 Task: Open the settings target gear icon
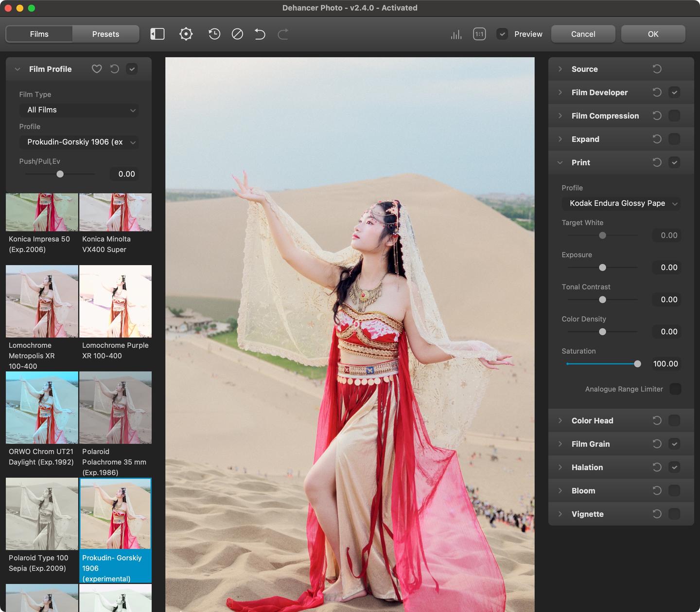click(x=186, y=34)
